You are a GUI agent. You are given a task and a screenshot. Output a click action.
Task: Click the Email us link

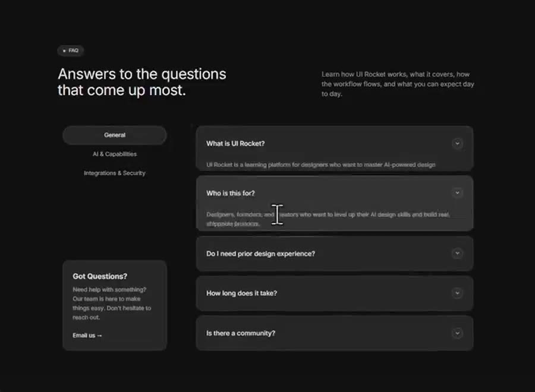[87, 336]
